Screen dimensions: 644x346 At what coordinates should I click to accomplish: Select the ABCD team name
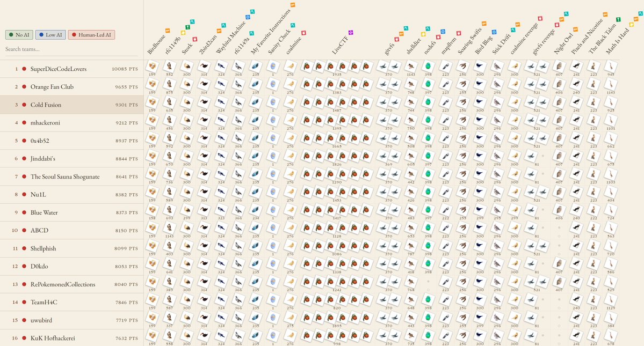[x=39, y=230]
